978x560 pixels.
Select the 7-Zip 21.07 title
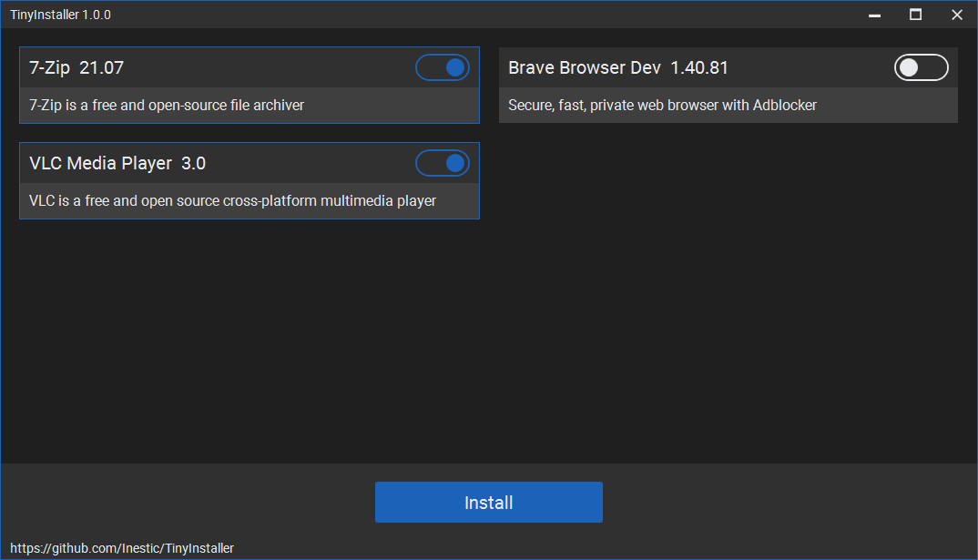pyautogui.click(x=76, y=67)
